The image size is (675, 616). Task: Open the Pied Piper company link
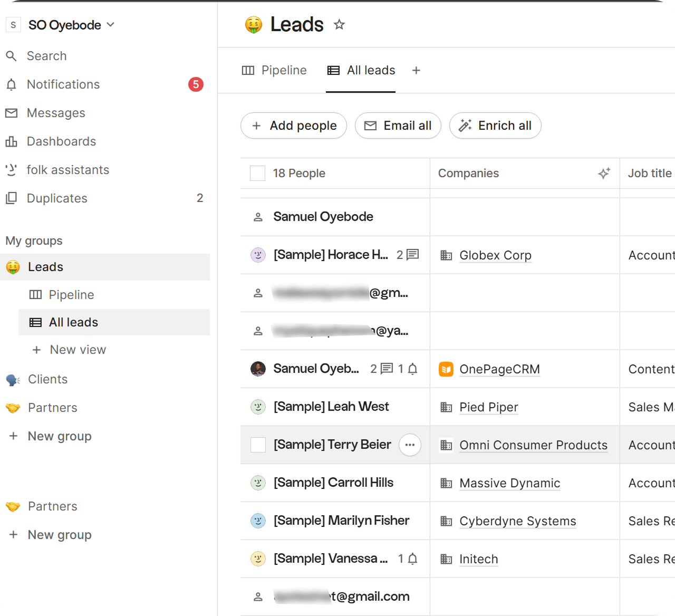click(x=488, y=407)
